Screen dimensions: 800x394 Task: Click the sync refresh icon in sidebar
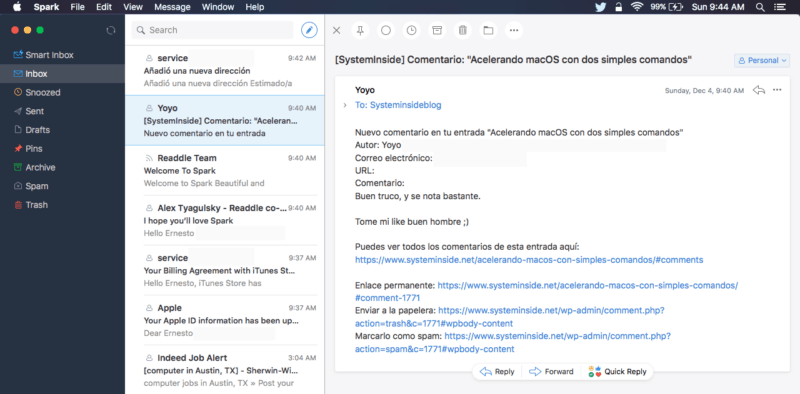tap(111, 31)
